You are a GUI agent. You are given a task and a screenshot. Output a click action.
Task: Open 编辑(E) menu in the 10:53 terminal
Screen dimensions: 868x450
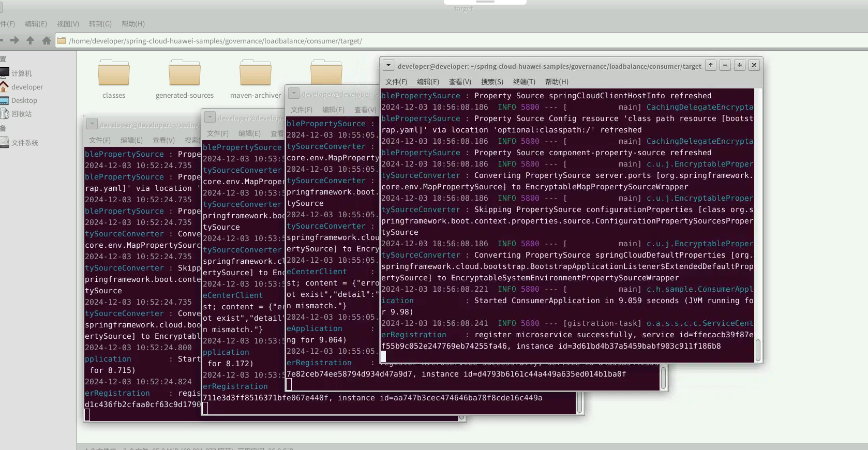pyautogui.click(x=249, y=133)
